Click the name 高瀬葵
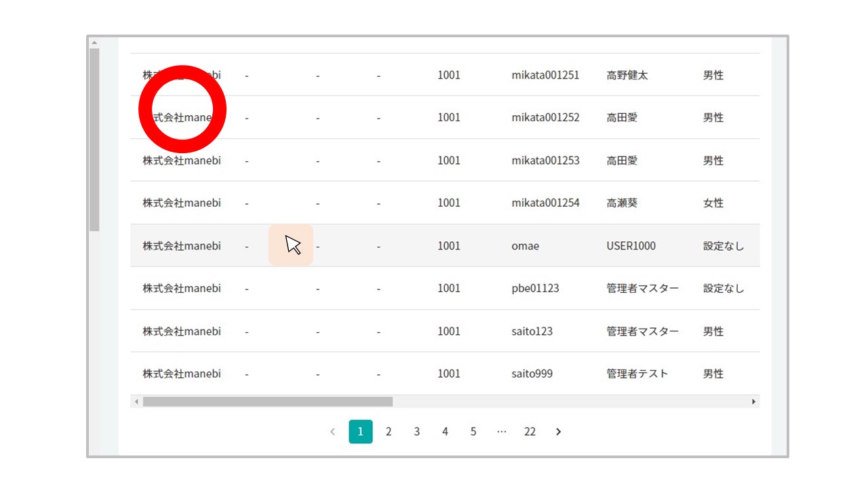Image resolution: width=868 pixels, height=488 pixels. (622, 203)
